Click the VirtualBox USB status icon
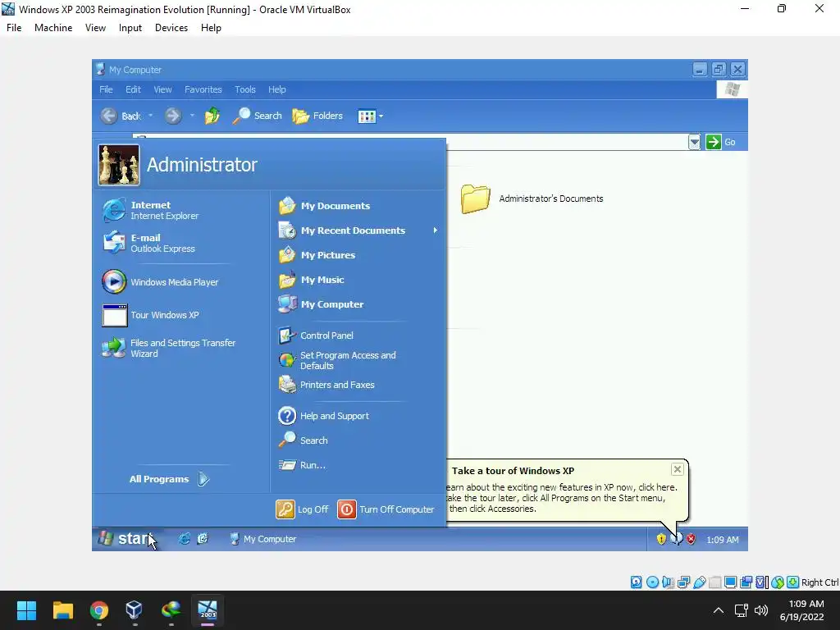The width and height of the screenshot is (840, 630). pos(699,582)
